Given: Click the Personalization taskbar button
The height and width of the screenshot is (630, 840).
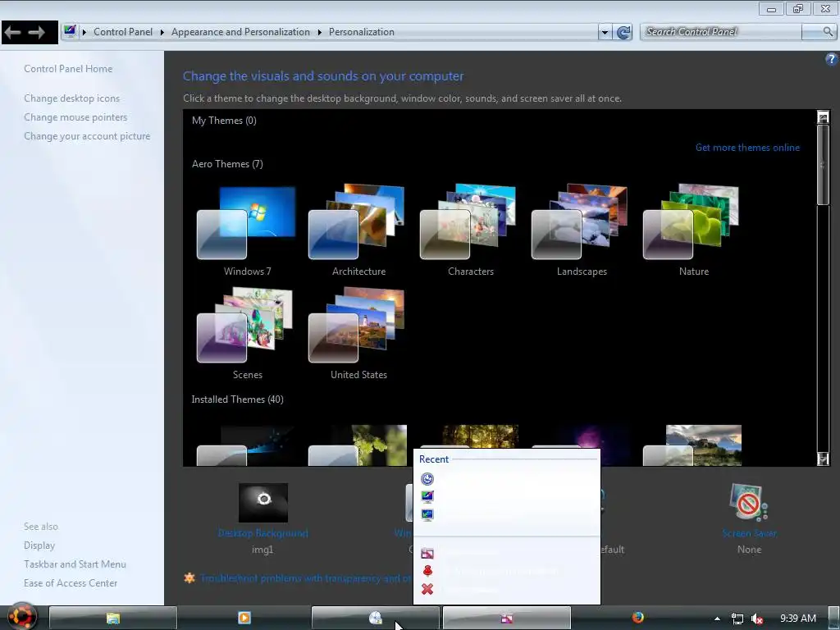Looking at the screenshot, I should (x=507, y=618).
